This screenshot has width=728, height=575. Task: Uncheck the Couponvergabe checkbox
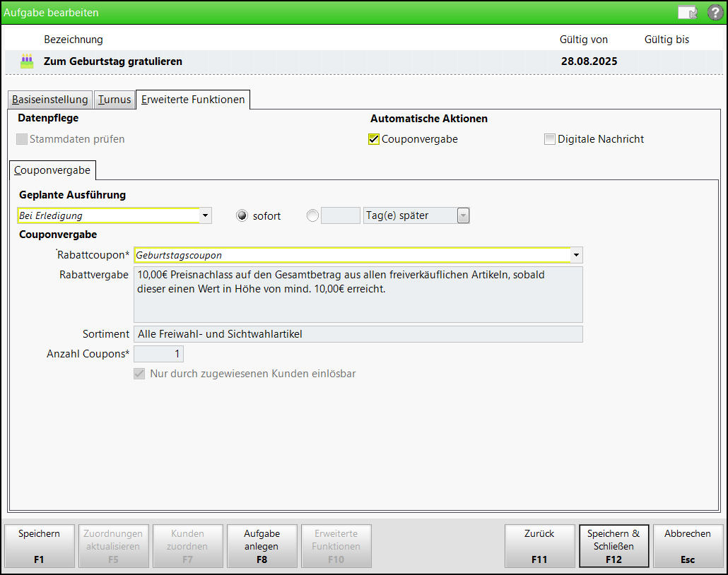[374, 139]
